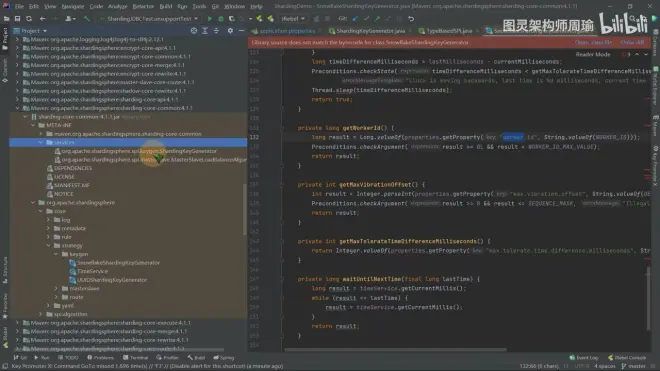Click the 4 spaces indent setting
660x371 pixels.
pos(605,366)
